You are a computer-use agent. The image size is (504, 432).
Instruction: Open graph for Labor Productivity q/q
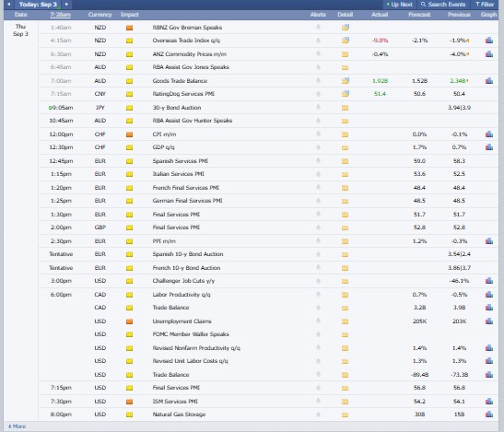tap(489, 295)
